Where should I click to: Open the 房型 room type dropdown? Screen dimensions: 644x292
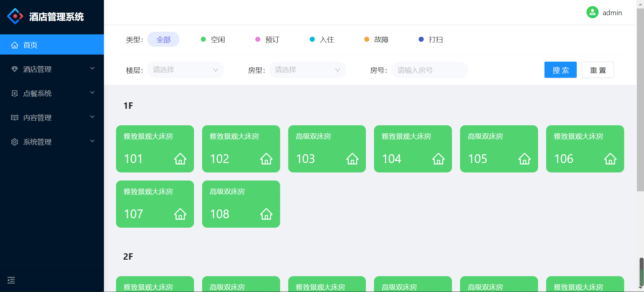pos(308,70)
